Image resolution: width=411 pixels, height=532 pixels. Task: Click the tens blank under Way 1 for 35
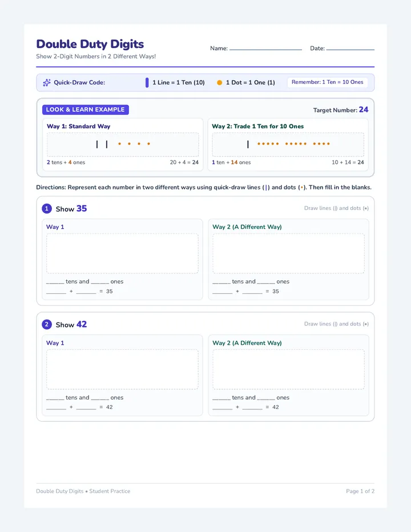pyautogui.click(x=55, y=283)
